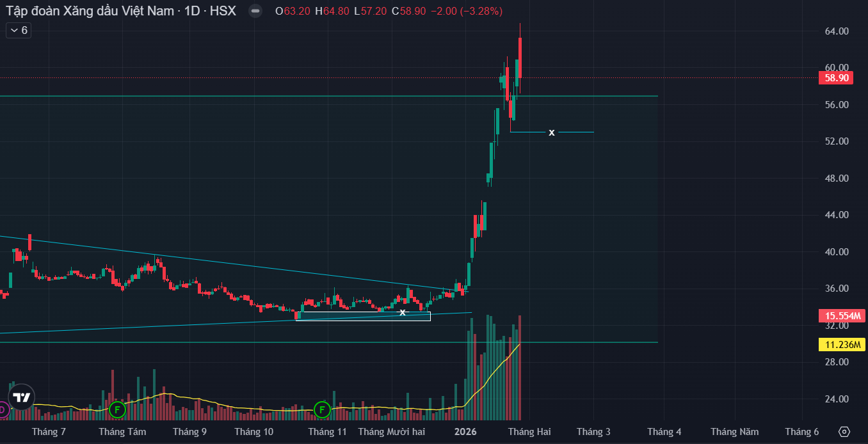This screenshot has height=444, width=868.
Task: Click the low value L57.20
Action: (x=370, y=11)
